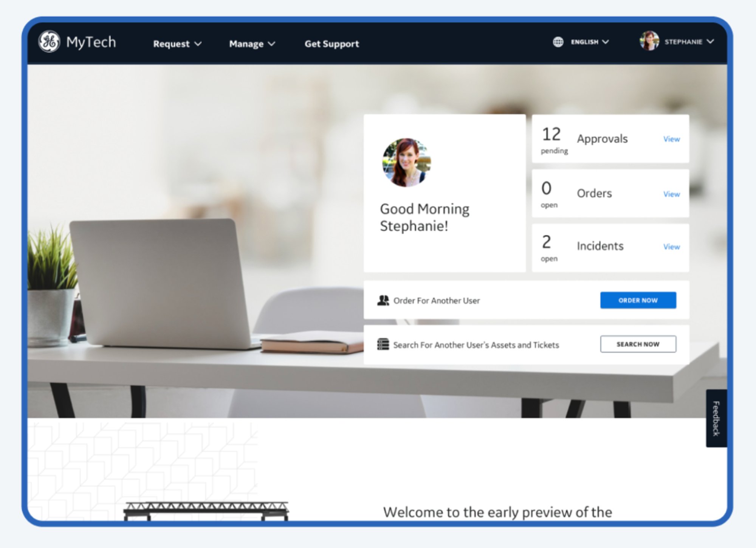
Task: Click the Search Now button
Action: pos(638,344)
